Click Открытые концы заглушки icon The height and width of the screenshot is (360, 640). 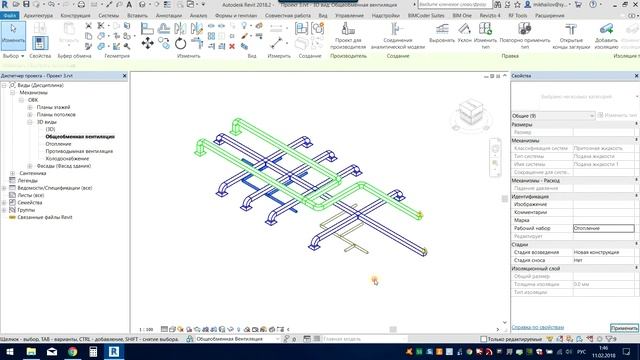coord(571,29)
